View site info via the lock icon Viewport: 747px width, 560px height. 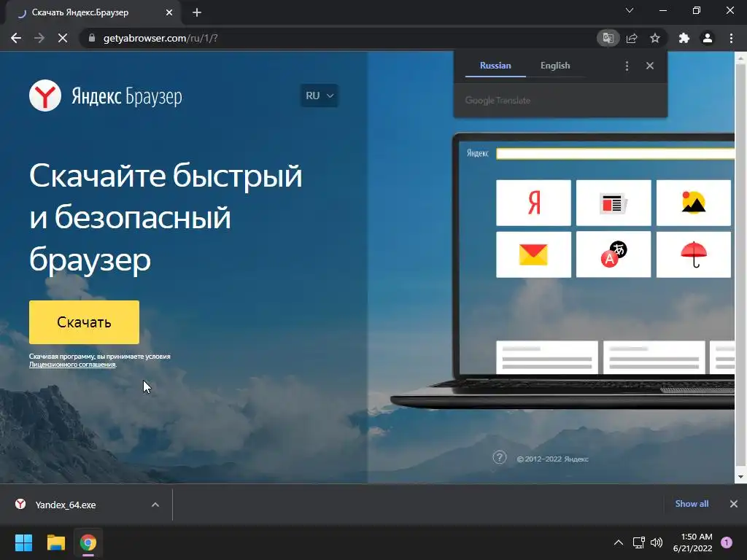point(92,38)
